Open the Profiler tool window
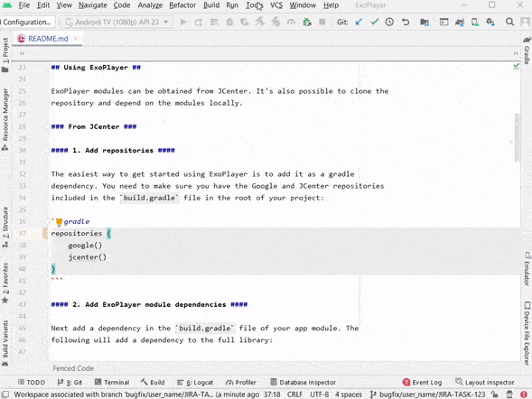This screenshot has width=532, height=399. pyautogui.click(x=241, y=383)
